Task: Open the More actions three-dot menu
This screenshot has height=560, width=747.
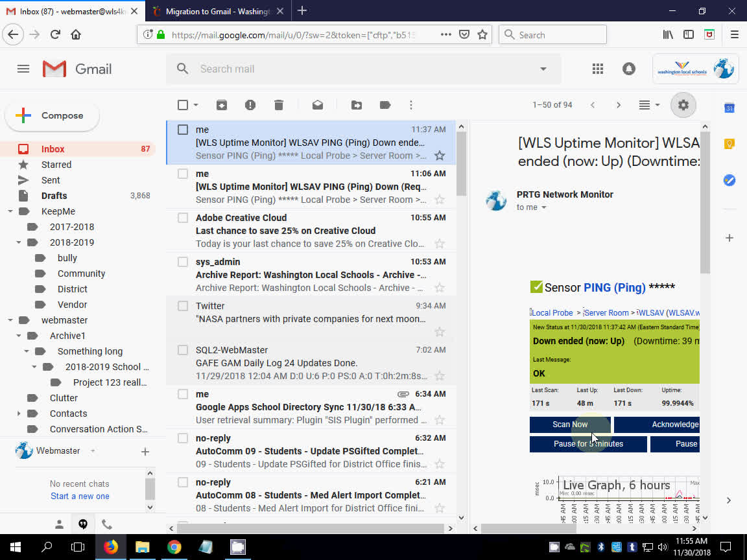Action: (410, 104)
